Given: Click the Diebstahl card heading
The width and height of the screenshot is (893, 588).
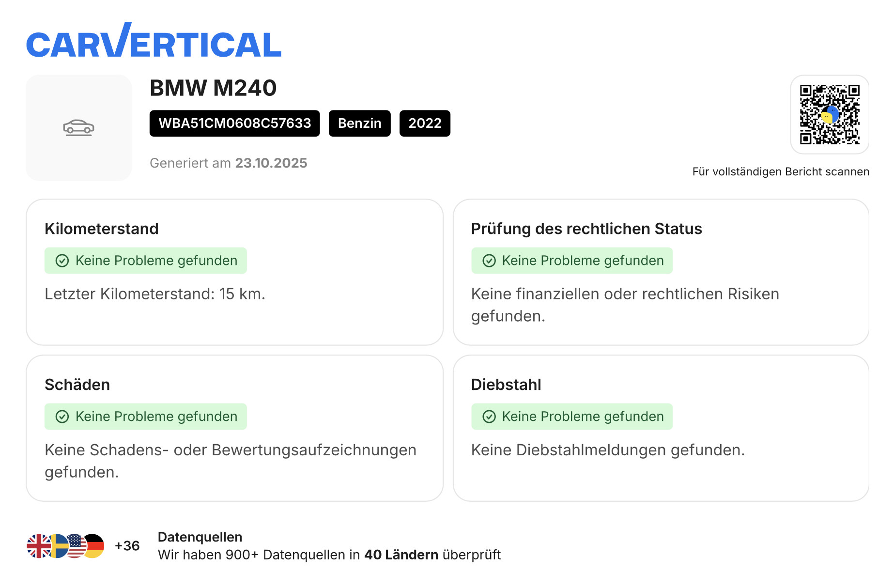Looking at the screenshot, I should tap(506, 385).
